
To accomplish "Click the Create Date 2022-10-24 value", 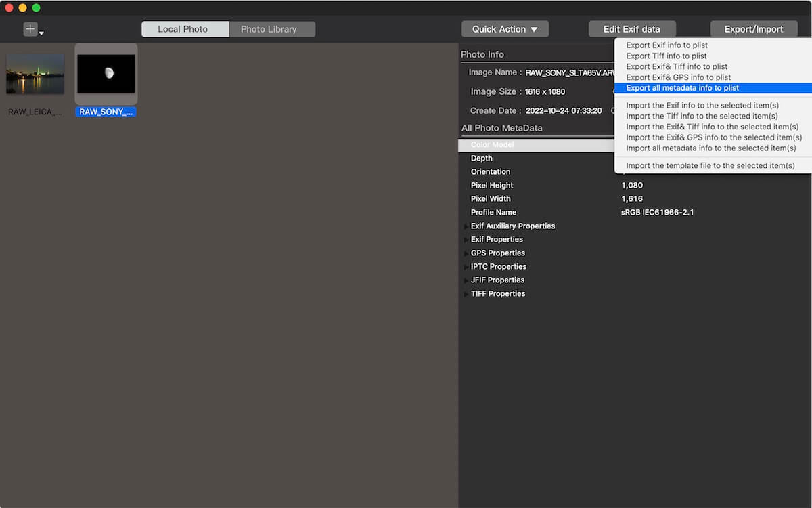I will click(x=564, y=110).
